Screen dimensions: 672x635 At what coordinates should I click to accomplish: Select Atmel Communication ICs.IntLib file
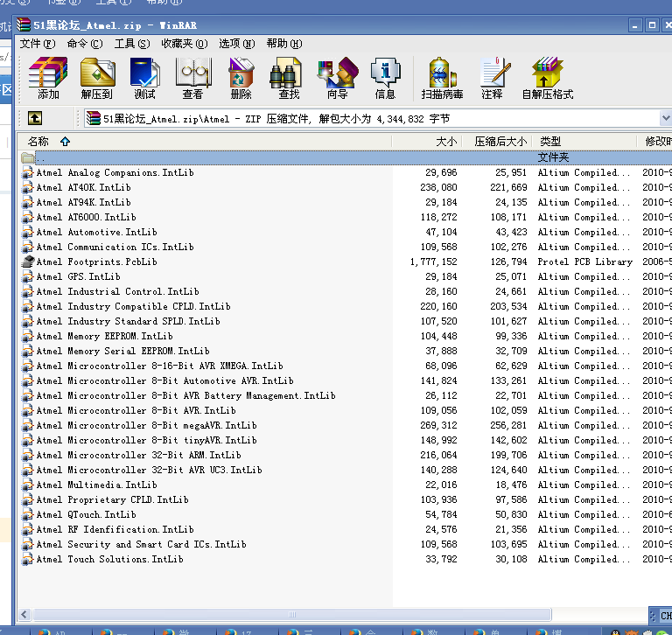click(115, 247)
